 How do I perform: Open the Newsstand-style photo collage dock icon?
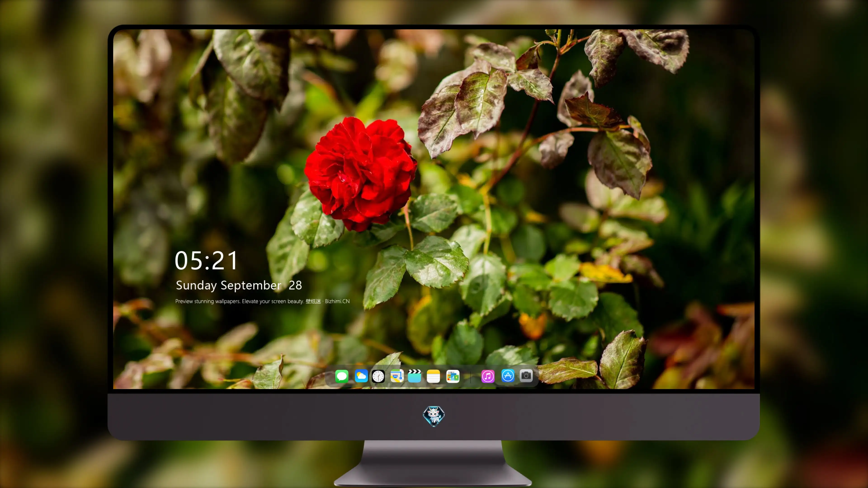pos(453,376)
